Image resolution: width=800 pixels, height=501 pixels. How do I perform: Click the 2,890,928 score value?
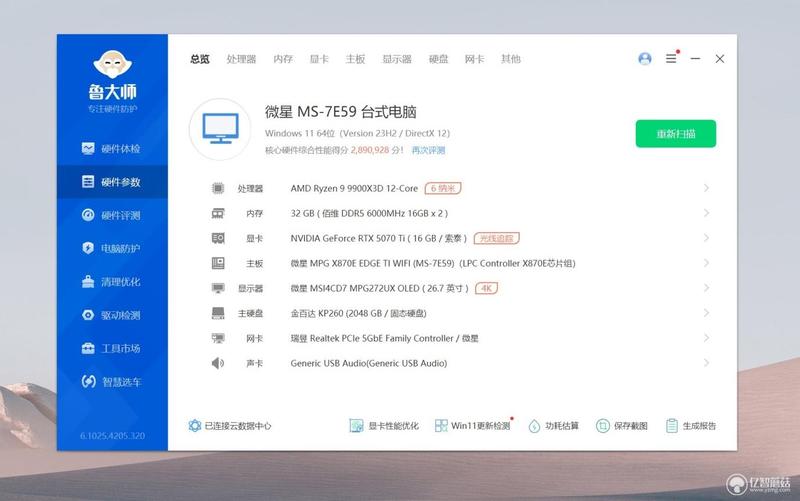370,150
